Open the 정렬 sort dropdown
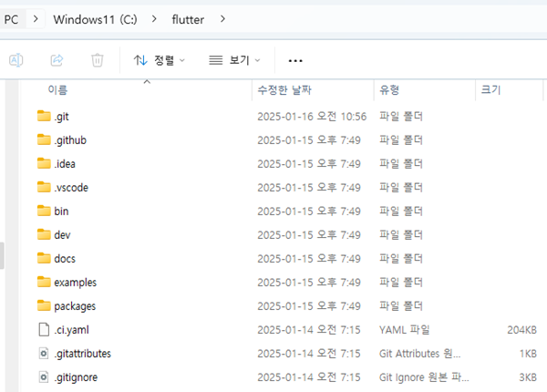This screenshot has height=392, width=547. tap(159, 60)
